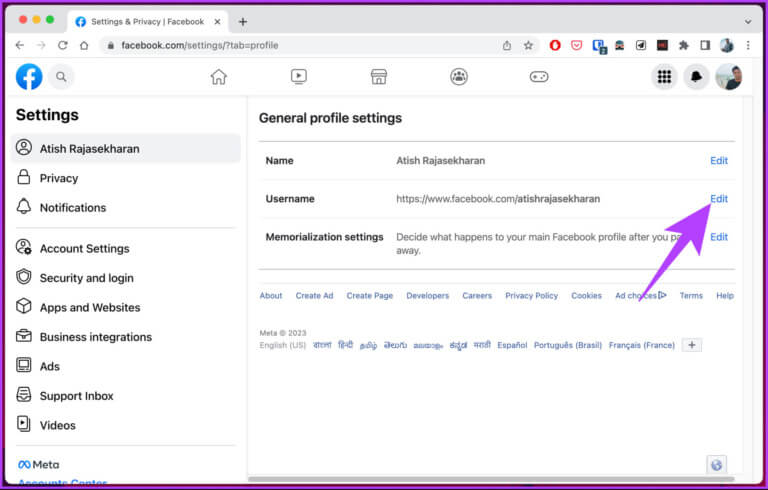
Task: Open the Watch video icon
Action: tap(298, 77)
